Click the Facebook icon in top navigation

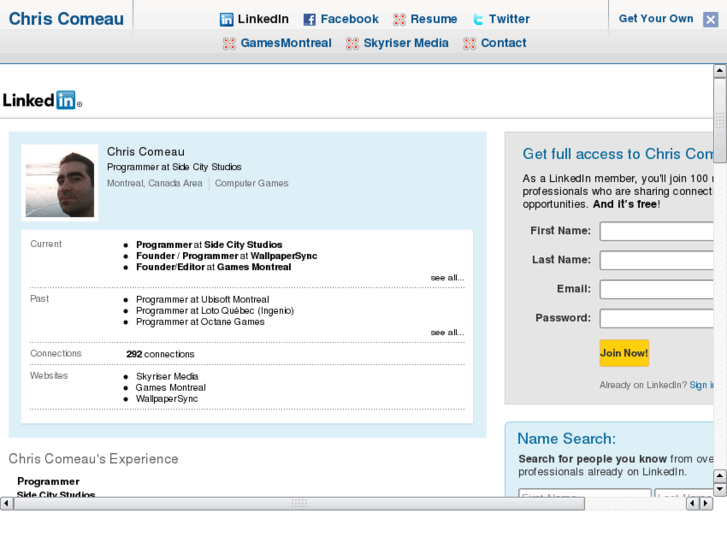309,19
